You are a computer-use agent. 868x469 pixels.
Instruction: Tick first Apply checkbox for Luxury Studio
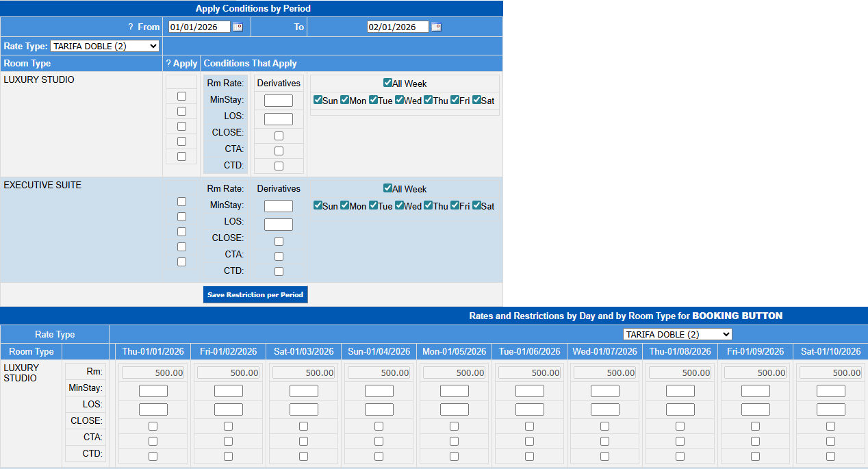pyautogui.click(x=181, y=96)
